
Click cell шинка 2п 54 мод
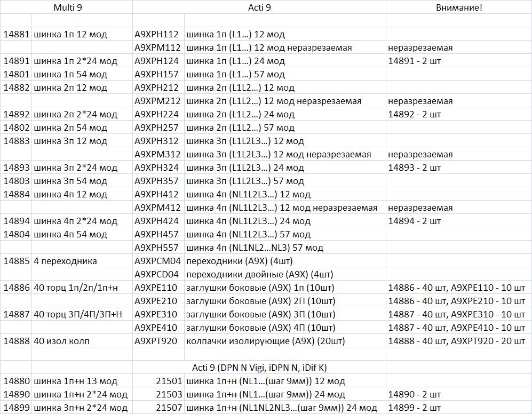(82, 128)
